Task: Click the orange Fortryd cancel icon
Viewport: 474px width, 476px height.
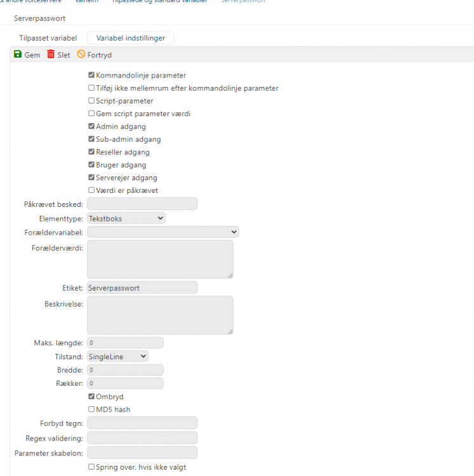Action: pos(81,55)
